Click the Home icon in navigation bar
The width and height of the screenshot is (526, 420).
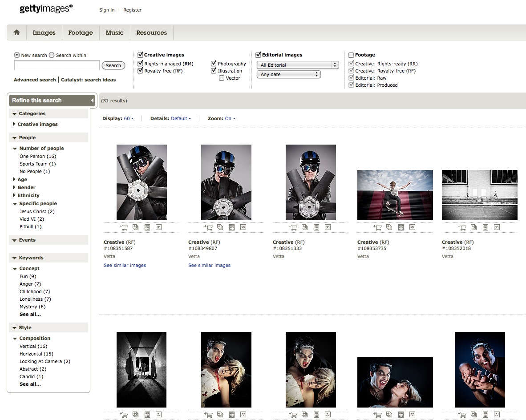pyautogui.click(x=17, y=32)
